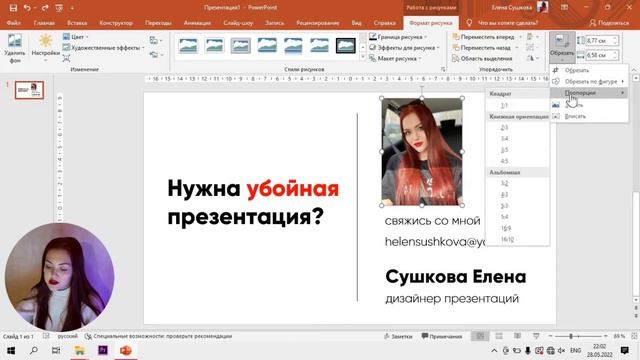
Task: Open Граница рисунка border dropdown
Action: coord(398,37)
